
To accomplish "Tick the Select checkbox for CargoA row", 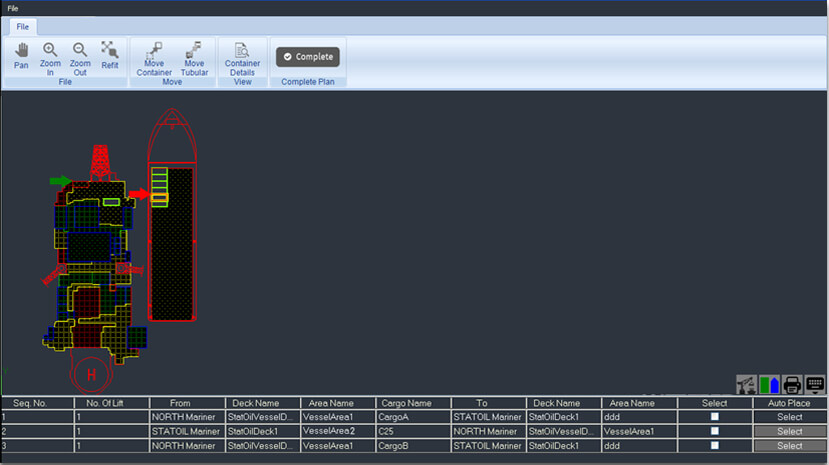I will 714,417.
